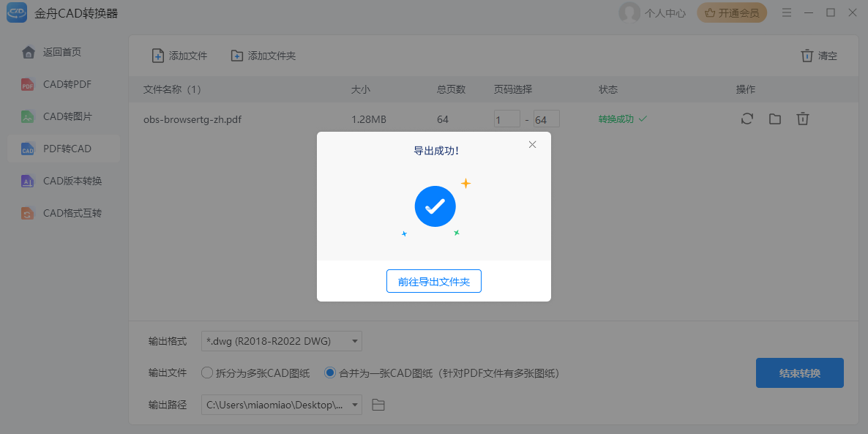Viewport: 868px width, 434px height.
Task: Open output folder icon in file row
Action: [774, 119]
